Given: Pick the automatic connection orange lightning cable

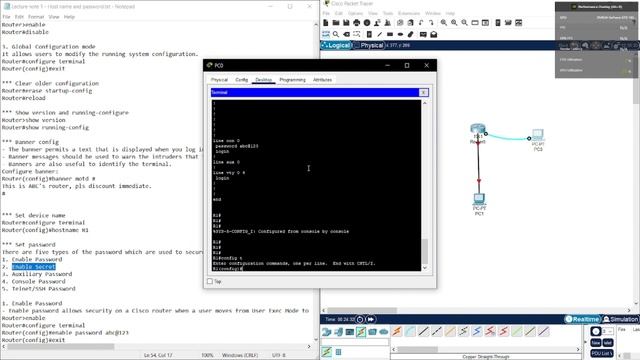Looking at the screenshot, I should [397, 331].
